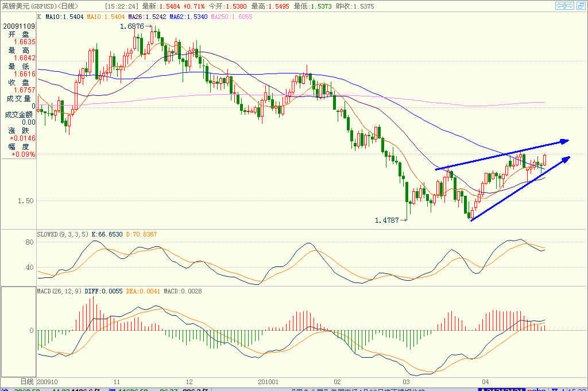
Task: Click the 1.50 price axis label
Action: tap(25, 201)
